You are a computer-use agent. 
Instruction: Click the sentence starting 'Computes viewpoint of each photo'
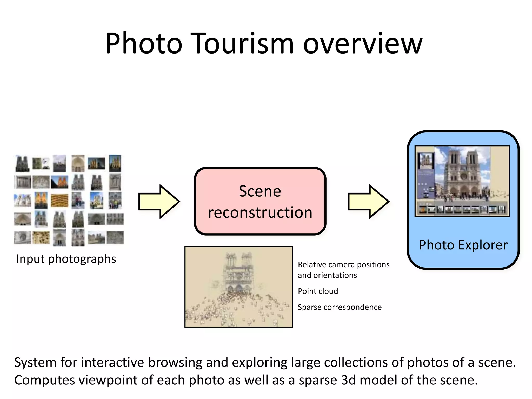246,380
